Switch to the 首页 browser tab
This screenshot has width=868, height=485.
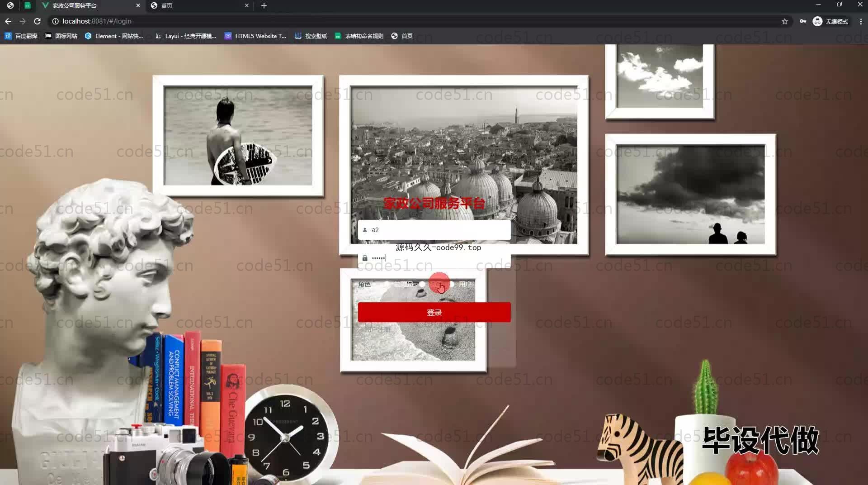pyautogui.click(x=199, y=5)
